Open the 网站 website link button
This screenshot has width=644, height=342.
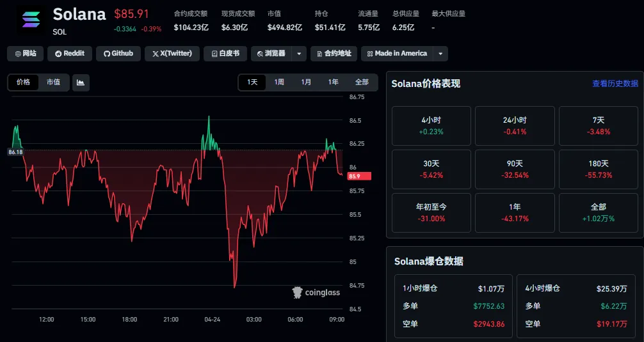point(26,54)
